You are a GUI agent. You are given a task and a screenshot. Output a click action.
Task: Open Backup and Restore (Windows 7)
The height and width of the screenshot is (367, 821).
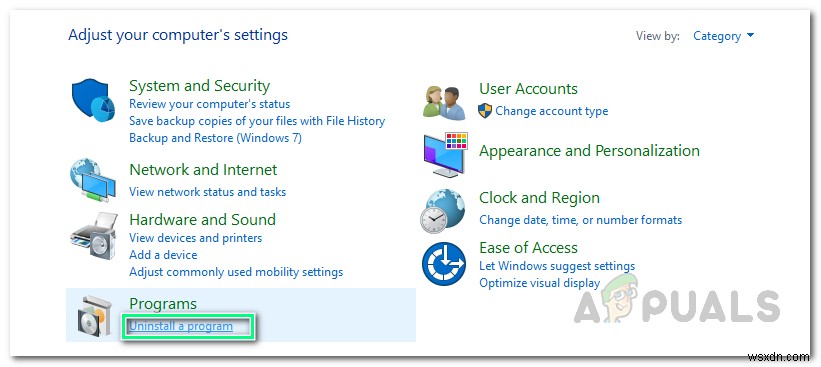point(215,138)
